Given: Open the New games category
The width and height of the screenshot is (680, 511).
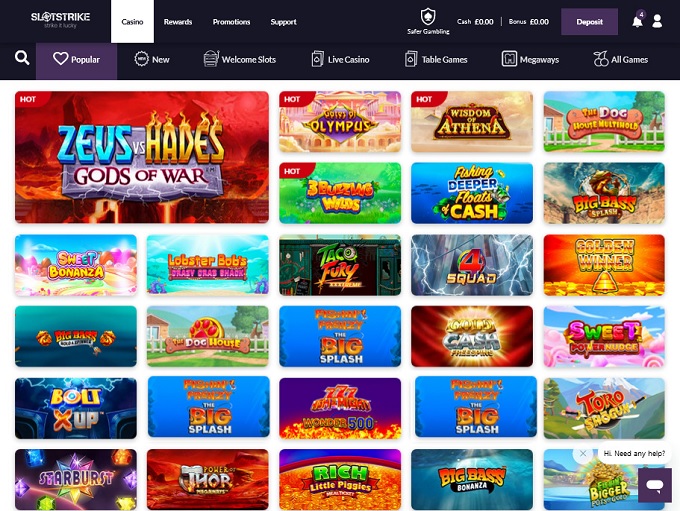Looking at the screenshot, I should point(152,60).
